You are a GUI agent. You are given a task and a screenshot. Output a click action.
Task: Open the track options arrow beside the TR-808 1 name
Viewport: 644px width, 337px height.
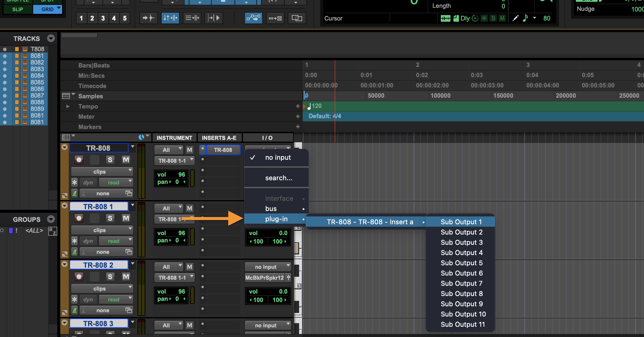coord(133,205)
